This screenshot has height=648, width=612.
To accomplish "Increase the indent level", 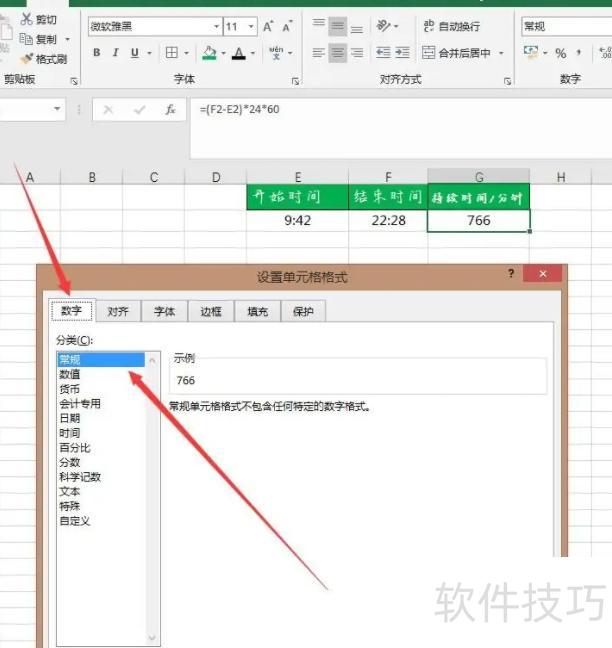I will pos(402,52).
